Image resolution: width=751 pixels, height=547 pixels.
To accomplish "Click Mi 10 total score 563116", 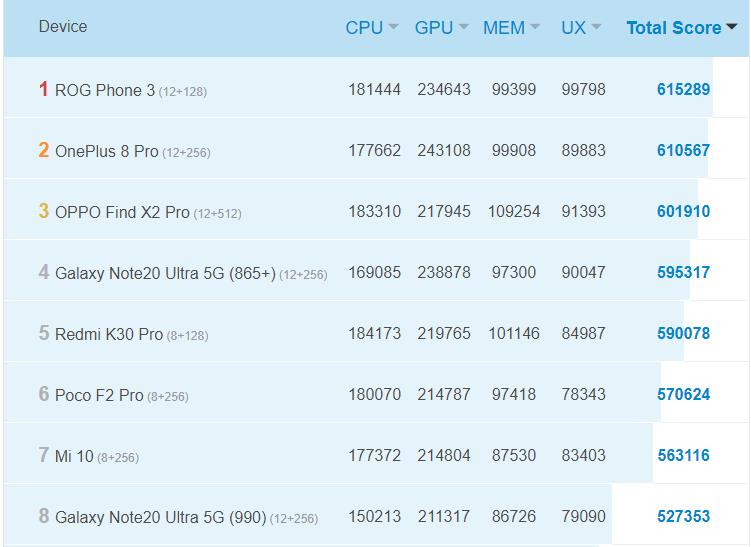I will point(683,456).
